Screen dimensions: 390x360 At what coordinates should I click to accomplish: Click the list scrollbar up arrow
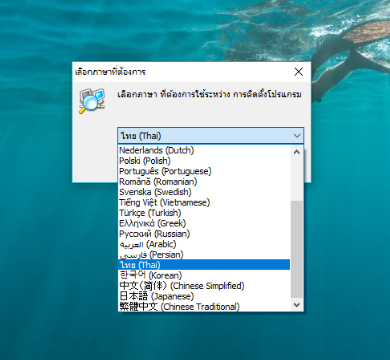(x=297, y=152)
